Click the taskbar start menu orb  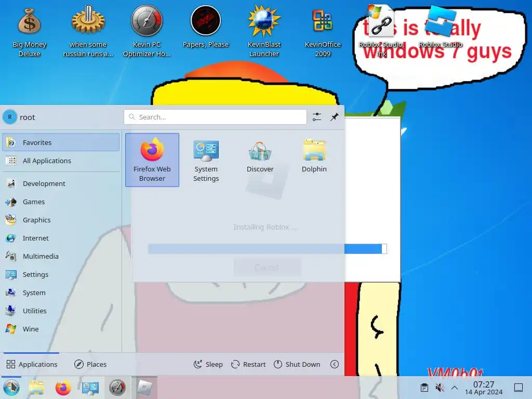click(11, 388)
